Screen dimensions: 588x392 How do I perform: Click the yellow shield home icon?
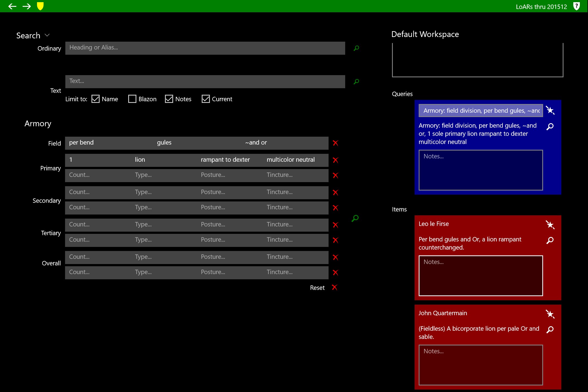40,6
